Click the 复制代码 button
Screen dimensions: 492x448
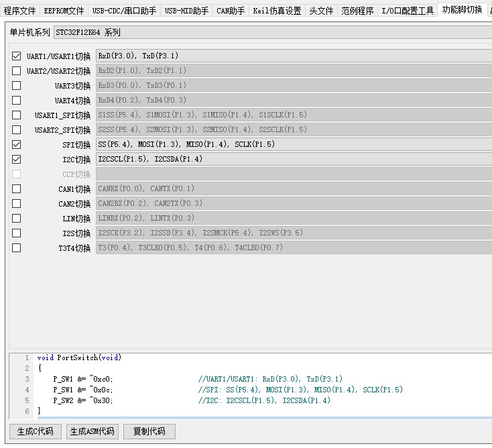149,431
